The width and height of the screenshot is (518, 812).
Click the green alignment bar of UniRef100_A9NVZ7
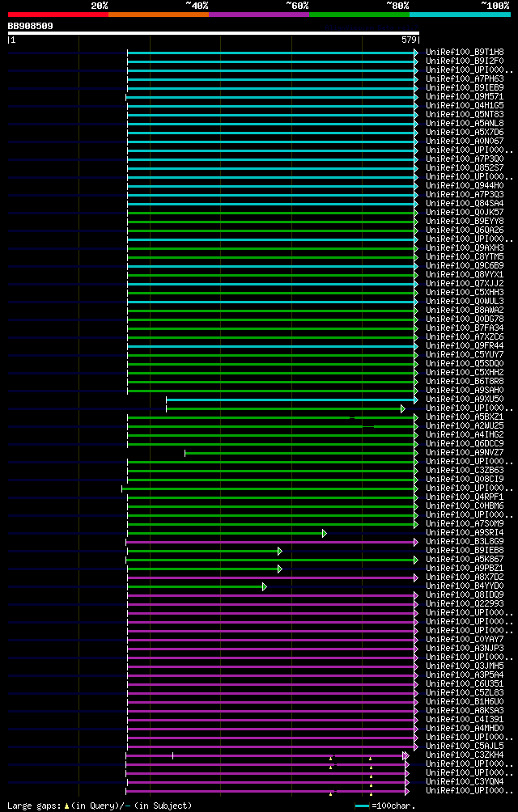coord(299,453)
